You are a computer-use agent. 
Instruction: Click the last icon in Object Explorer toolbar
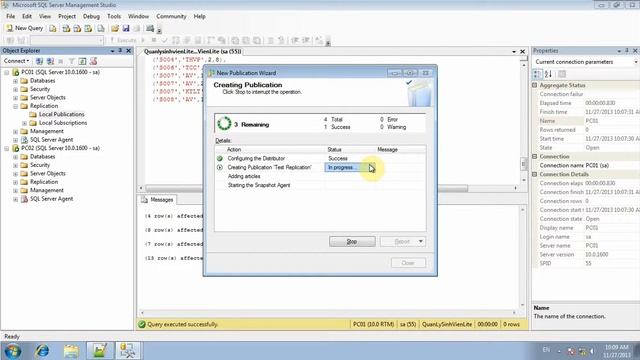coord(93,61)
